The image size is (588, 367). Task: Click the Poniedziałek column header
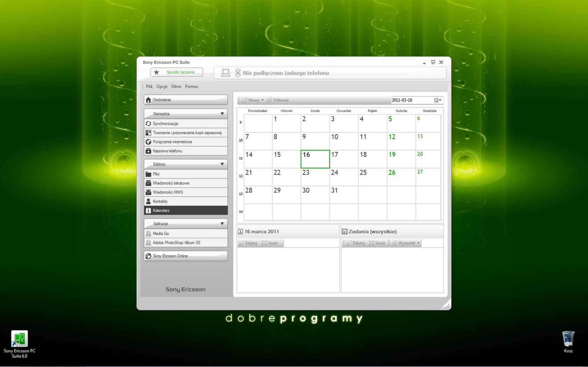point(258,111)
